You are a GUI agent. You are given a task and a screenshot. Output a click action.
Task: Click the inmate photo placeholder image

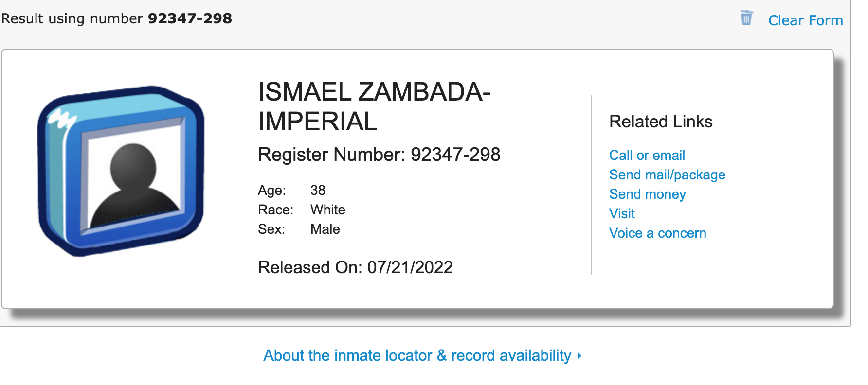pyautogui.click(x=121, y=171)
